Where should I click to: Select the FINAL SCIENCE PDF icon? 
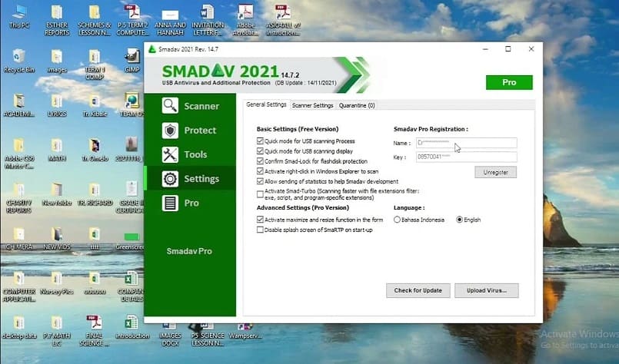point(95,331)
